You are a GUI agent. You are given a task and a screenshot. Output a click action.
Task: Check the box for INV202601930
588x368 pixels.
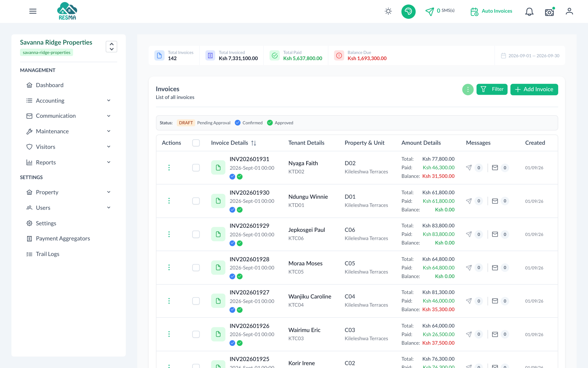click(x=196, y=201)
